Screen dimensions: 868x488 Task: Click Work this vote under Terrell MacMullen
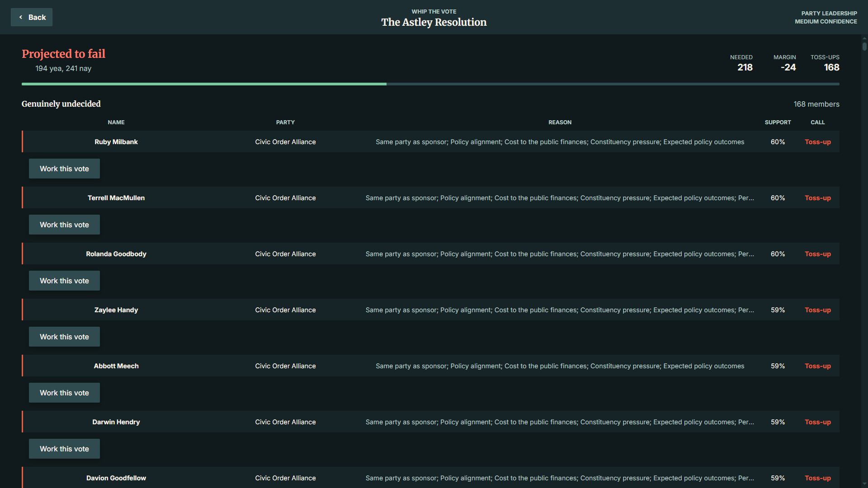(64, 225)
